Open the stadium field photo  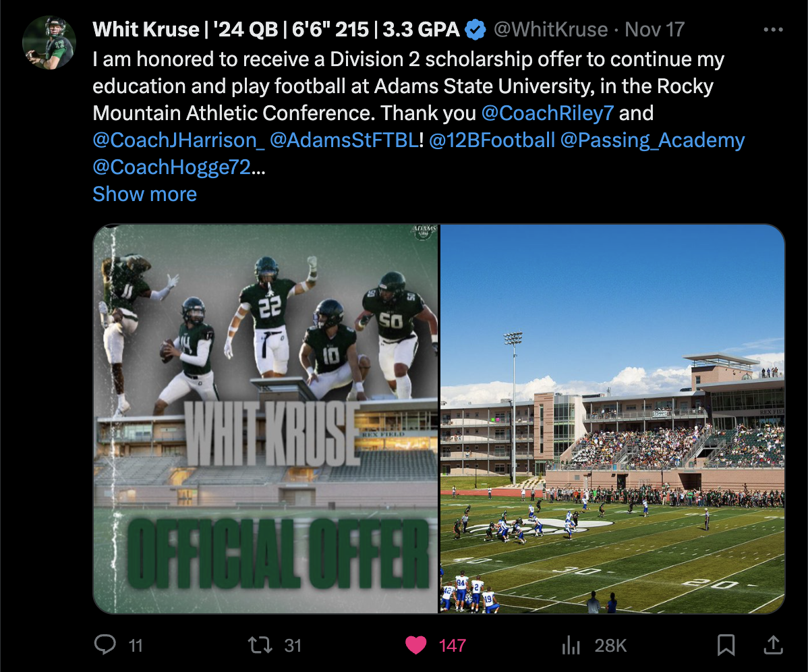(612, 419)
